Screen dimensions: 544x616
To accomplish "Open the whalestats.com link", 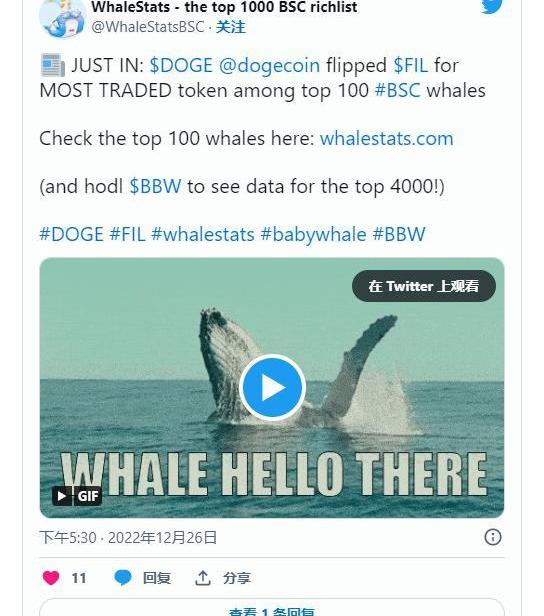I will [x=386, y=138].
